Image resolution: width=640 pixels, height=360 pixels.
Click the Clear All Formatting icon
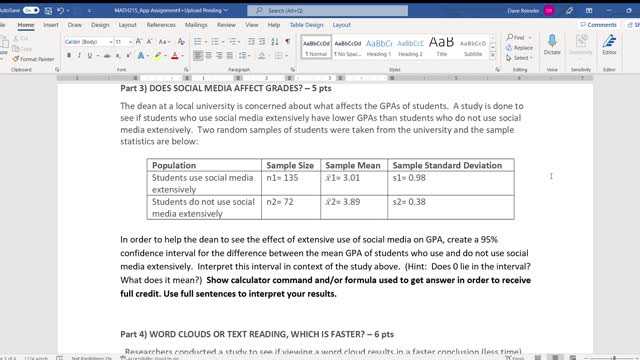tap(181, 41)
